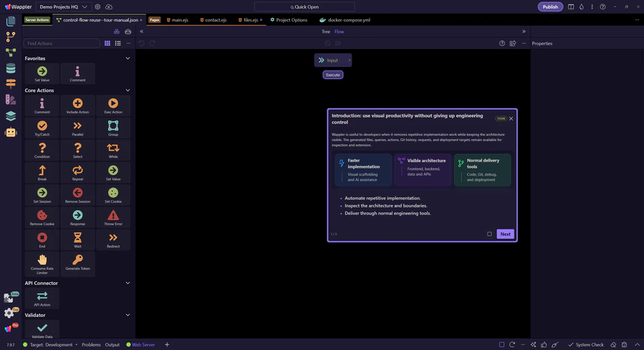Select the Throw Error action
Viewport: 644px width, 350px height.
[113, 217]
